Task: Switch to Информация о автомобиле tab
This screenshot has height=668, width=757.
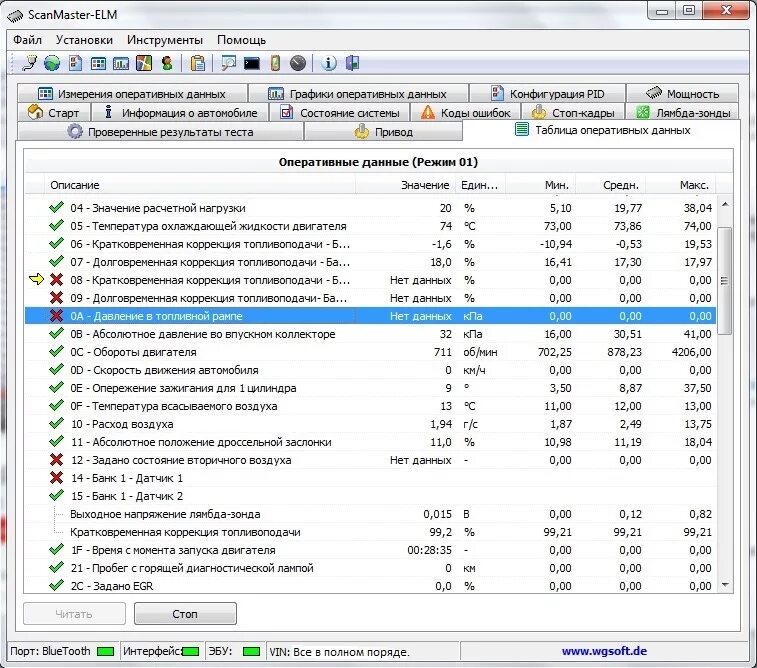Action: [x=181, y=113]
